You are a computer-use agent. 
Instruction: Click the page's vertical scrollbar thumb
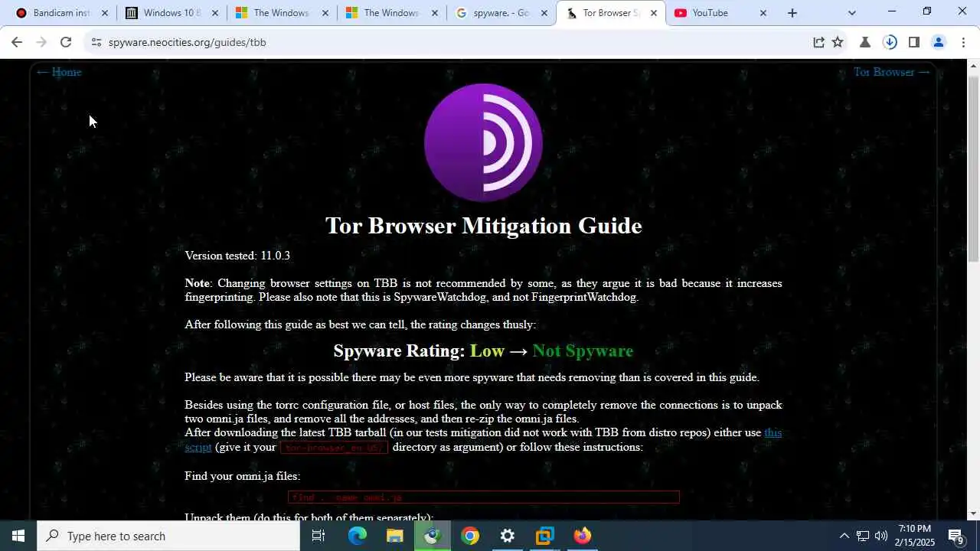[973, 168]
